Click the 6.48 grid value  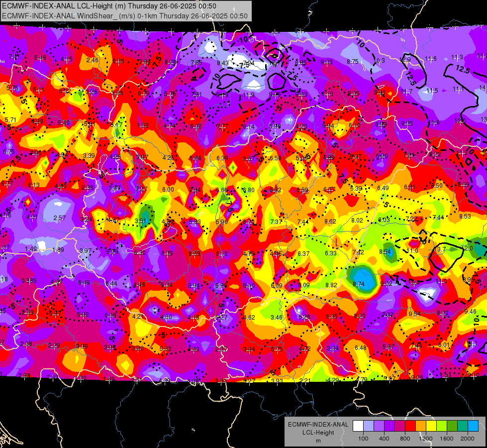click(x=361, y=347)
